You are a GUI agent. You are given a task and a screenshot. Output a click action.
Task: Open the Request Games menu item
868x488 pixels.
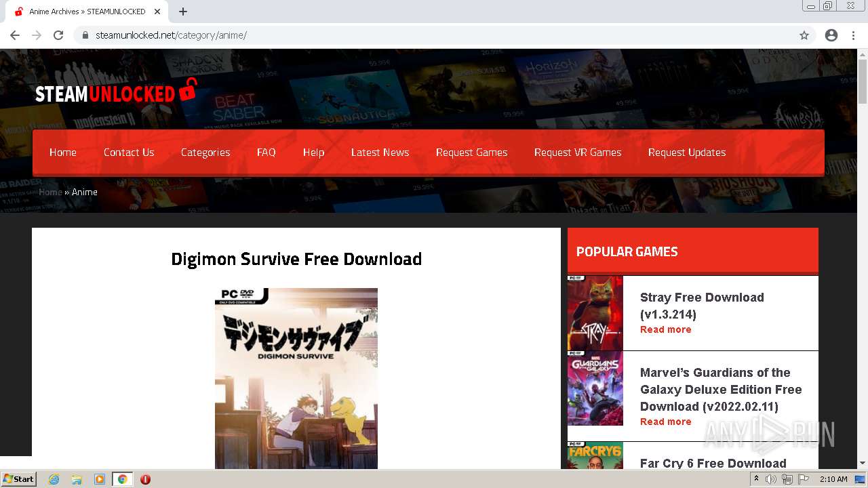[471, 152]
